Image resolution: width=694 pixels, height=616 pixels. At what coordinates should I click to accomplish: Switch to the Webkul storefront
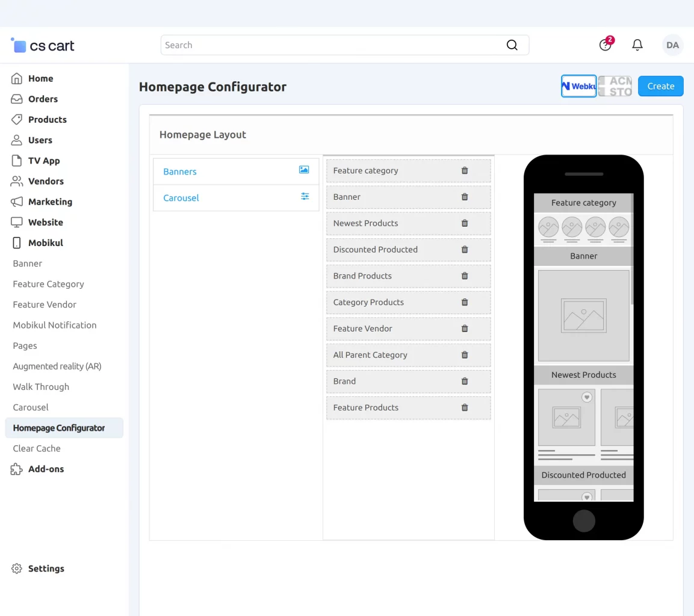coord(578,86)
